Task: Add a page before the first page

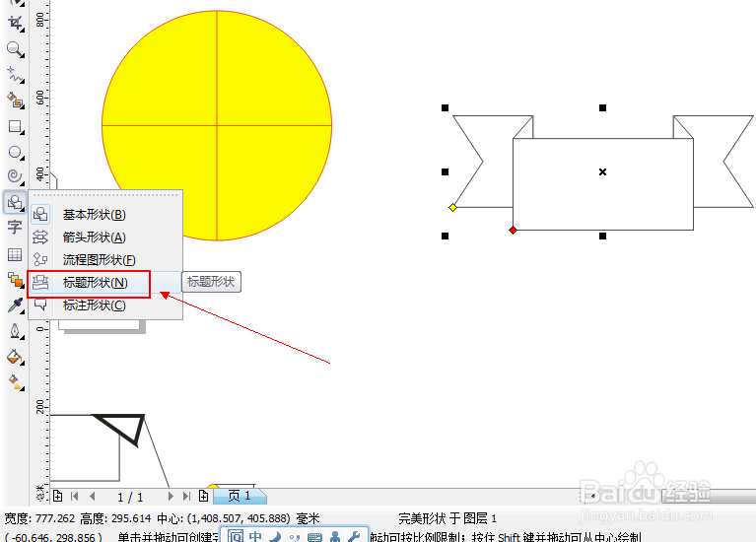Action: (x=58, y=496)
